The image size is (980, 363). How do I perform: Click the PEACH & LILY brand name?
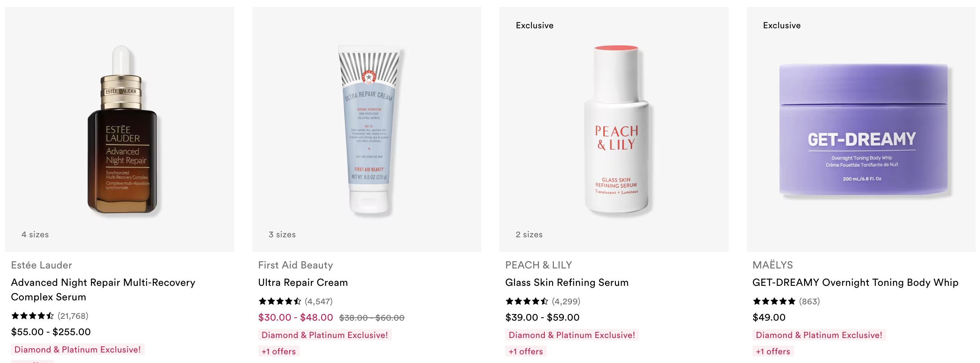(539, 265)
